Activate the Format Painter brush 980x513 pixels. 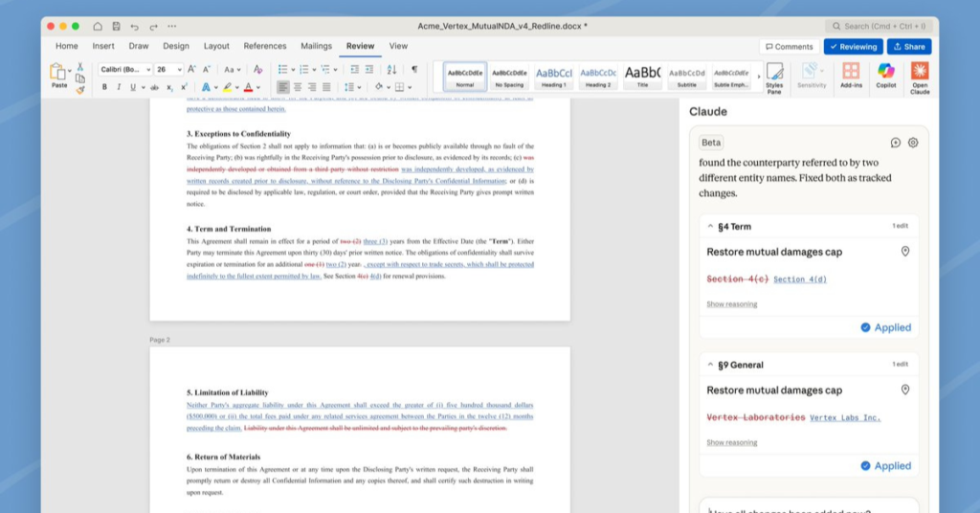80,89
